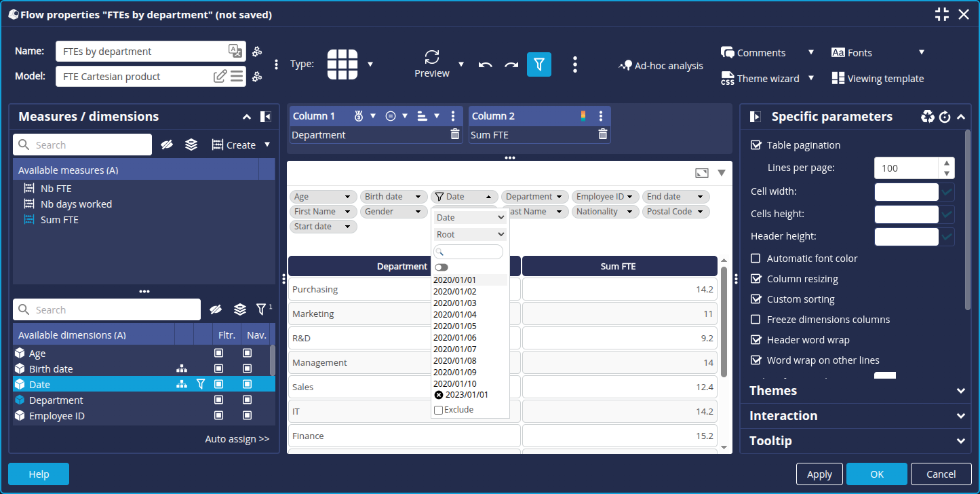
Task: Click the Apply button
Action: coord(819,474)
